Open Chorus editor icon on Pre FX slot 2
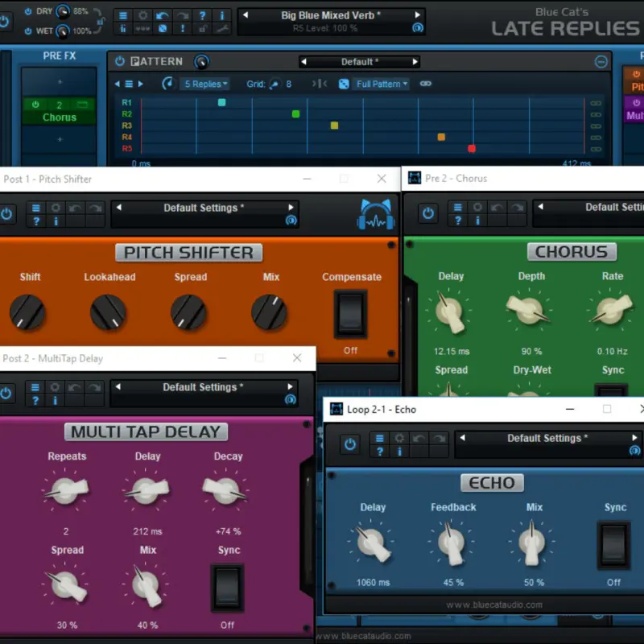 point(82,105)
